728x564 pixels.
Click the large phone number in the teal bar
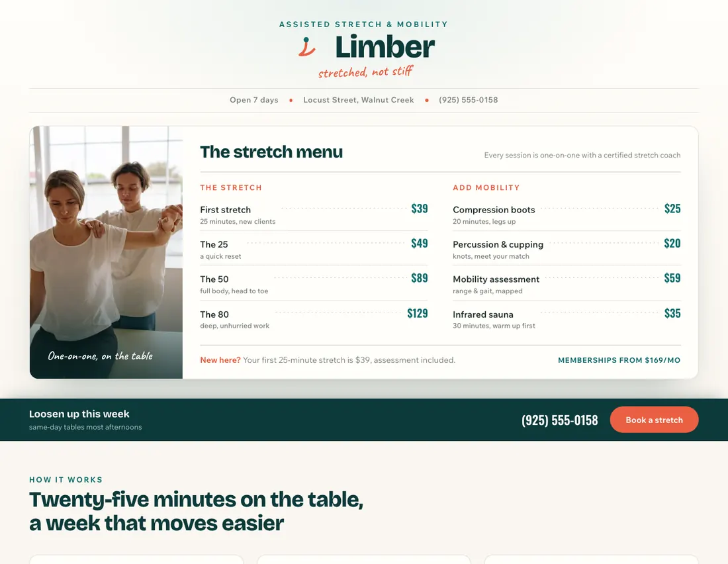click(559, 420)
